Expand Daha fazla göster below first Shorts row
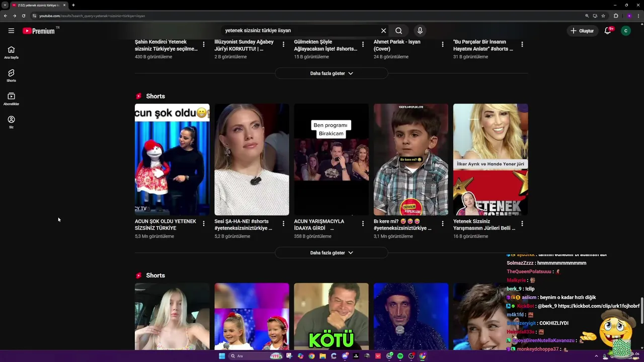644x362 pixels. tap(331, 253)
